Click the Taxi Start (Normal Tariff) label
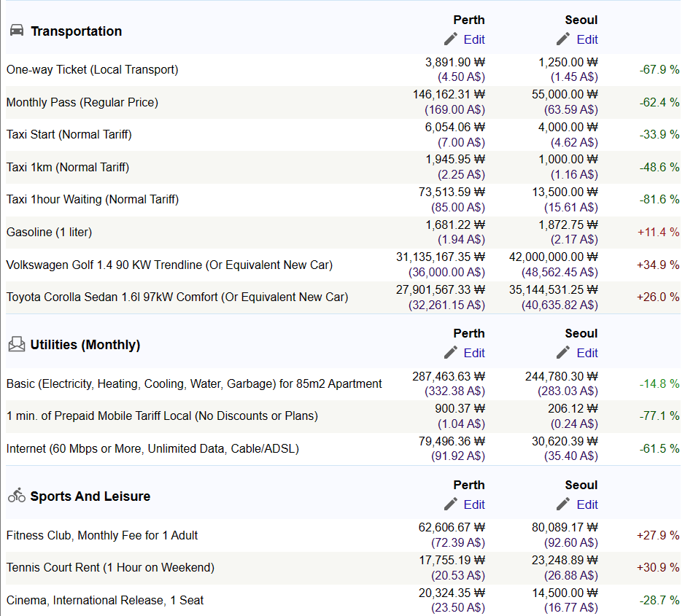Image resolution: width=685 pixels, height=616 pixels. click(69, 134)
